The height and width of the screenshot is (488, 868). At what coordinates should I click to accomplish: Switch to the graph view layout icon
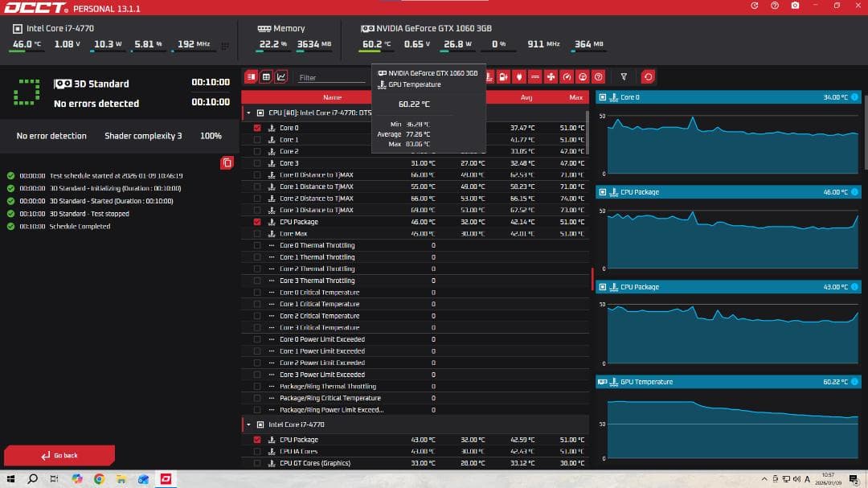coord(281,77)
